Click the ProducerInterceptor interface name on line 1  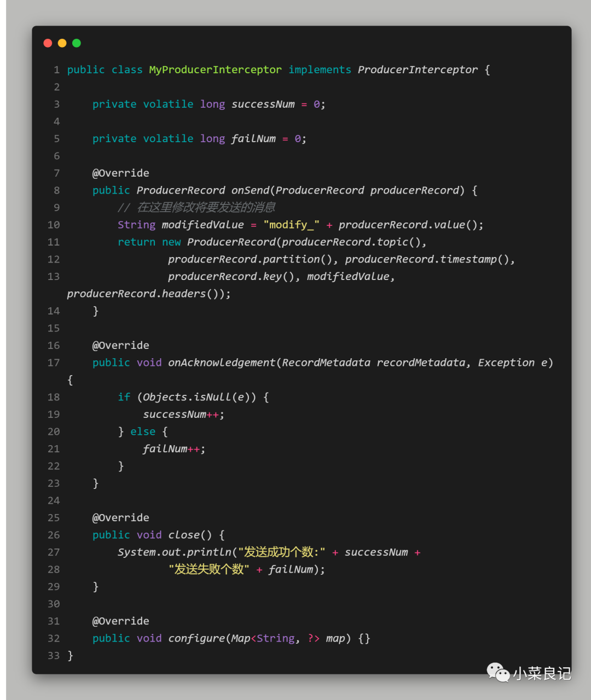pos(418,70)
